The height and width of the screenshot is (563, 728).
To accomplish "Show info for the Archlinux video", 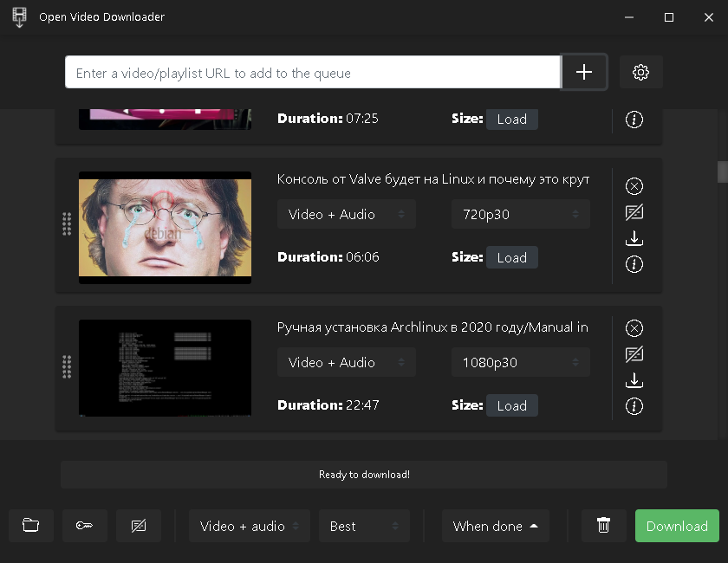I will (x=634, y=406).
